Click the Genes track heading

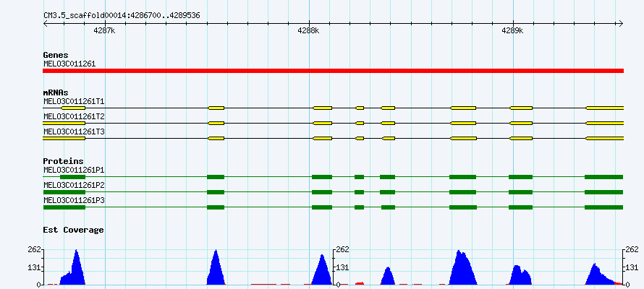(56, 55)
